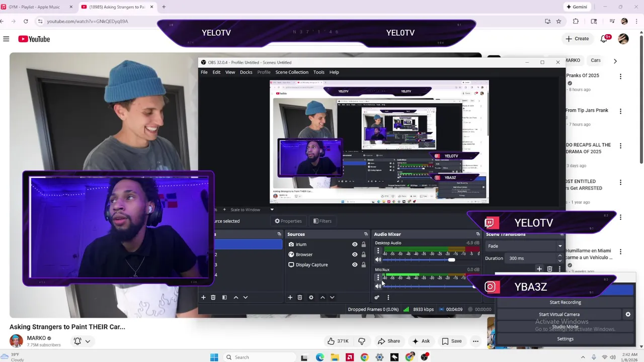Open YouTube notifications bell

pyautogui.click(x=604, y=39)
